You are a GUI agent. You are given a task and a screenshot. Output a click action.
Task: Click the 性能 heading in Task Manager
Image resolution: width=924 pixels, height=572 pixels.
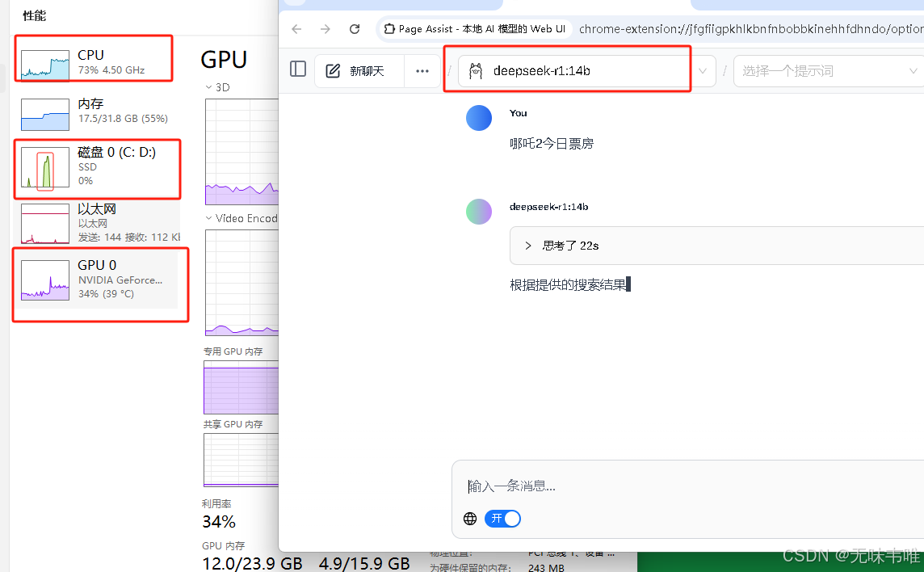[x=34, y=16]
